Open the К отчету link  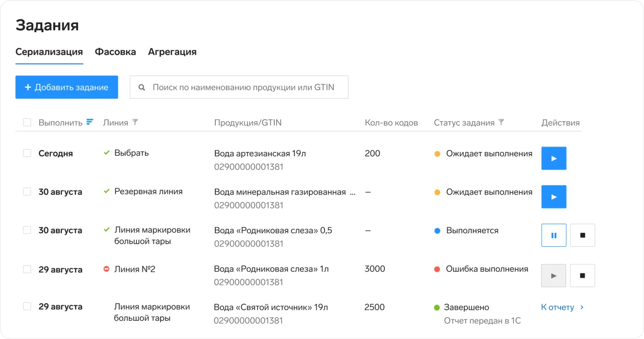557,307
